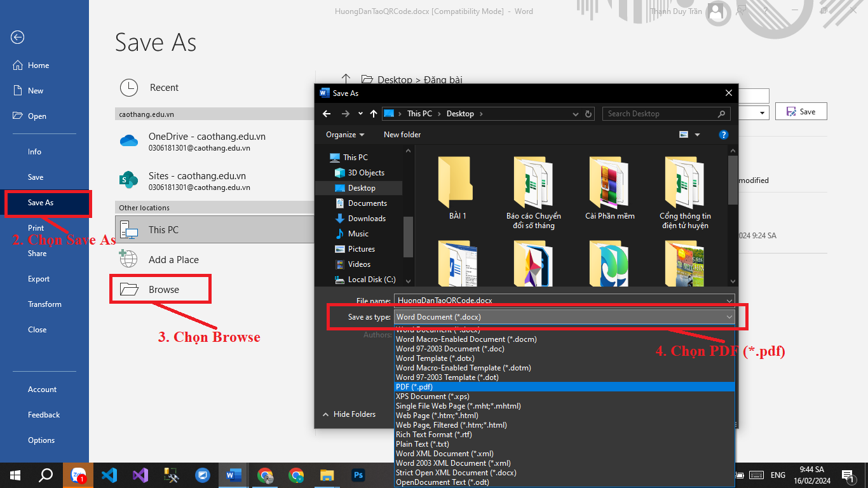Screen dimensions: 868x488
Task: Select This PC under Other locations
Action: point(215,229)
